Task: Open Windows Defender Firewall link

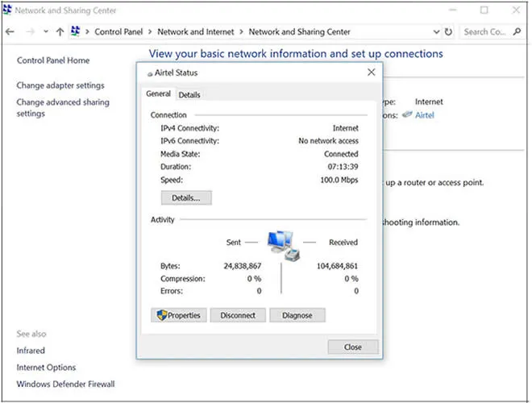Action: pyautogui.click(x=65, y=384)
